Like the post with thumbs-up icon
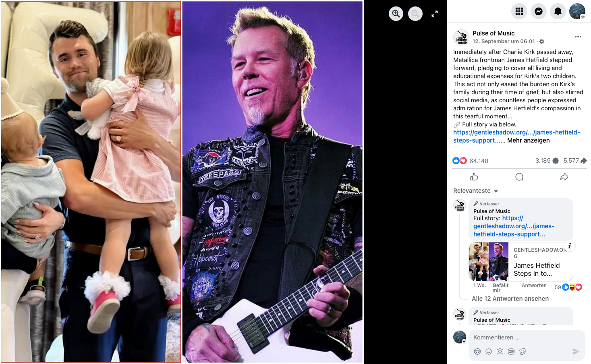The height and width of the screenshot is (364, 591). point(474,177)
